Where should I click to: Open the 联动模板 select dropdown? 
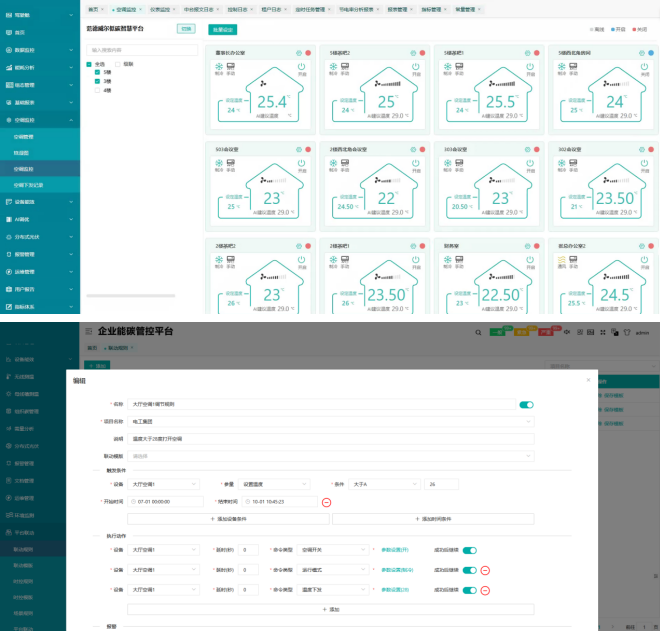point(330,455)
